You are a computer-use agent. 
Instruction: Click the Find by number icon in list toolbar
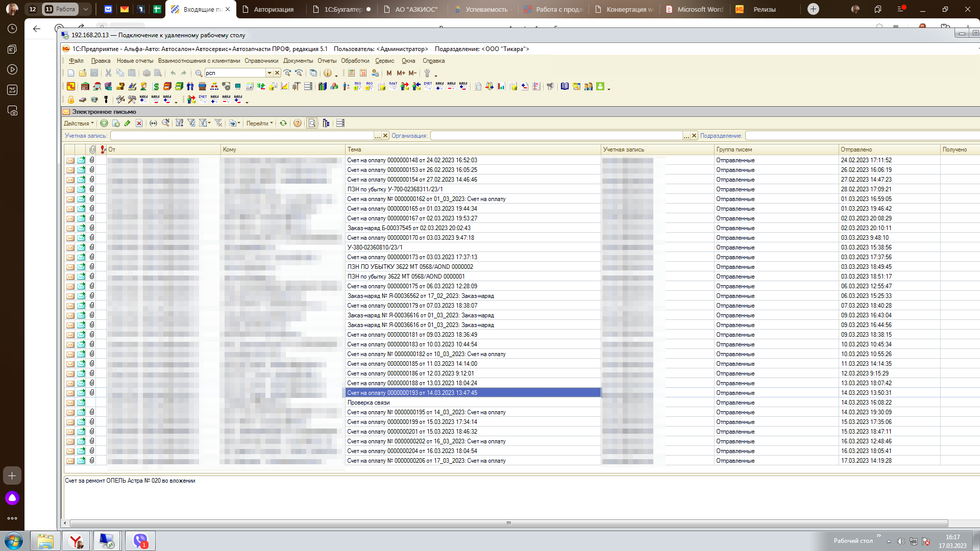[x=165, y=123]
